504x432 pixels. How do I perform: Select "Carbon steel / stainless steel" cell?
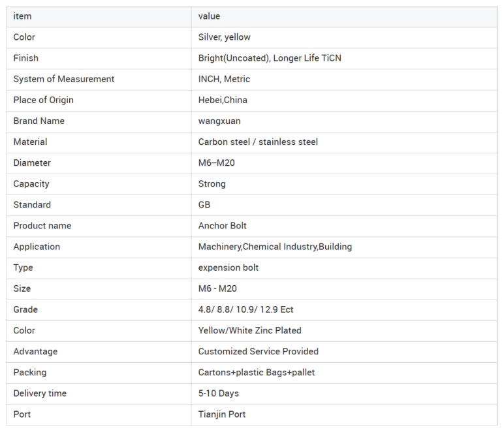(258, 142)
